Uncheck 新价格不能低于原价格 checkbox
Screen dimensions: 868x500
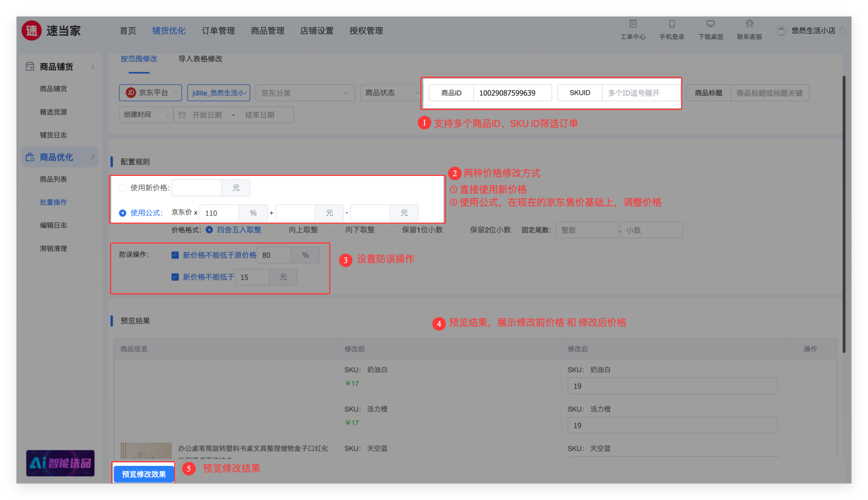pos(175,255)
